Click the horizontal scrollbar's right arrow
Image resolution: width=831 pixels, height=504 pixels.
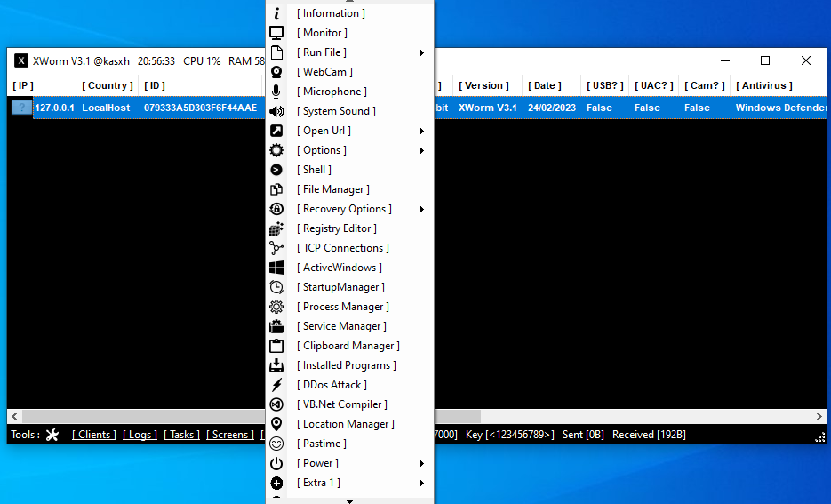(819, 417)
